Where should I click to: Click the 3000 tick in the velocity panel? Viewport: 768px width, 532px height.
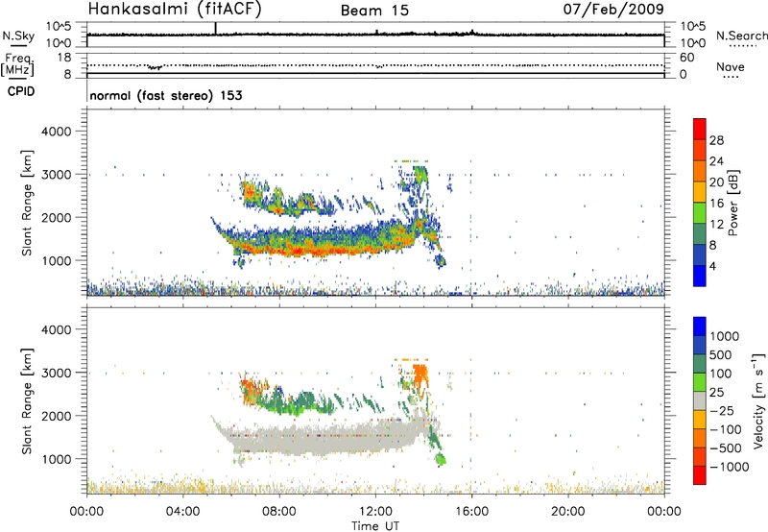click(56, 373)
